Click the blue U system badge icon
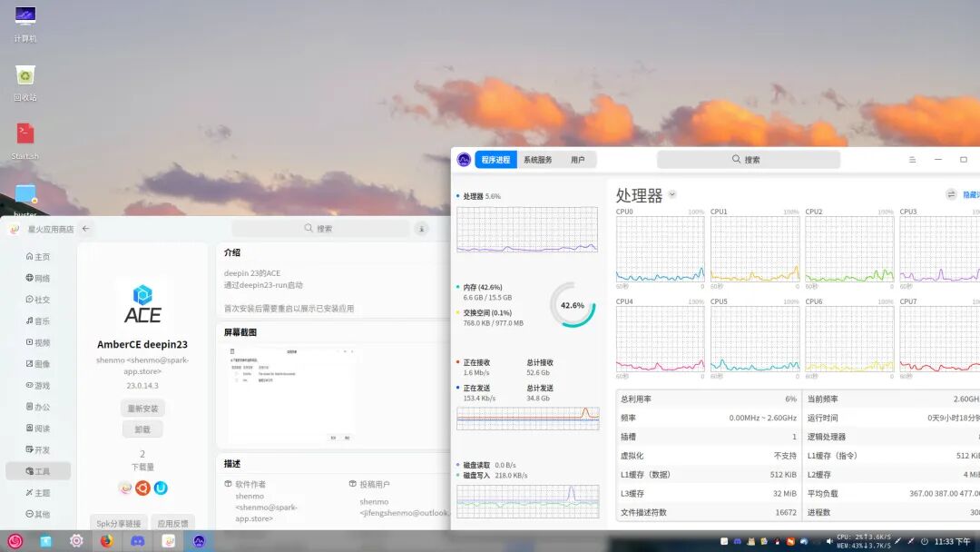The width and height of the screenshot is (980, 552). tap(161, 488)
